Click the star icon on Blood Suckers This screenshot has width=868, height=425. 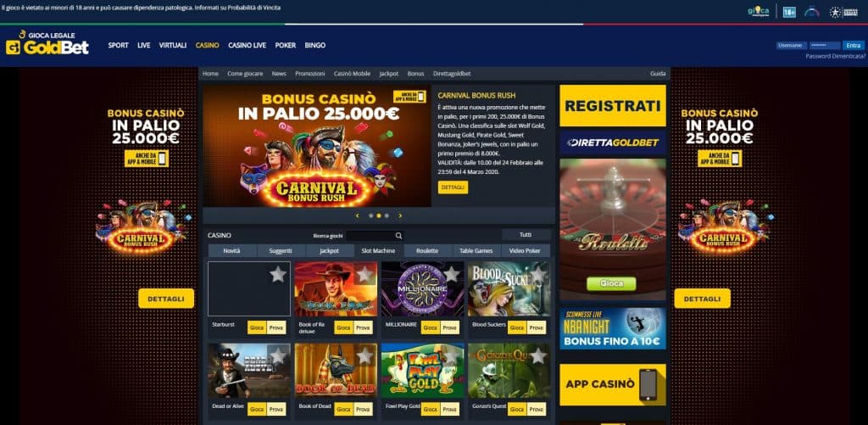click(538, 274)
